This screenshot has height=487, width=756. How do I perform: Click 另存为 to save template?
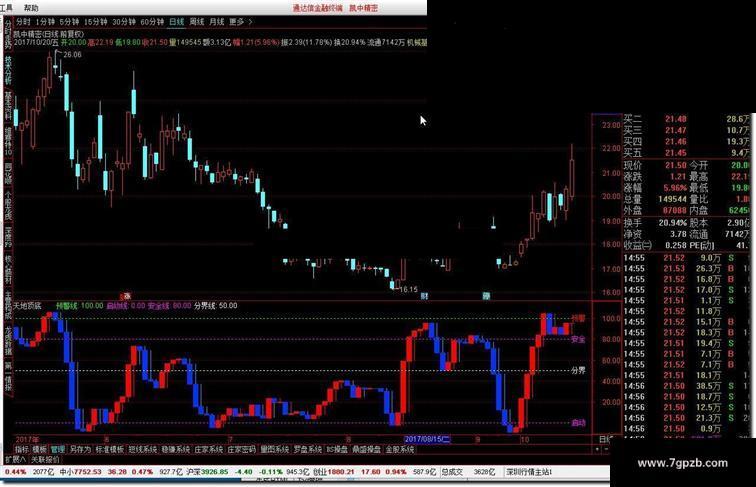80,449
